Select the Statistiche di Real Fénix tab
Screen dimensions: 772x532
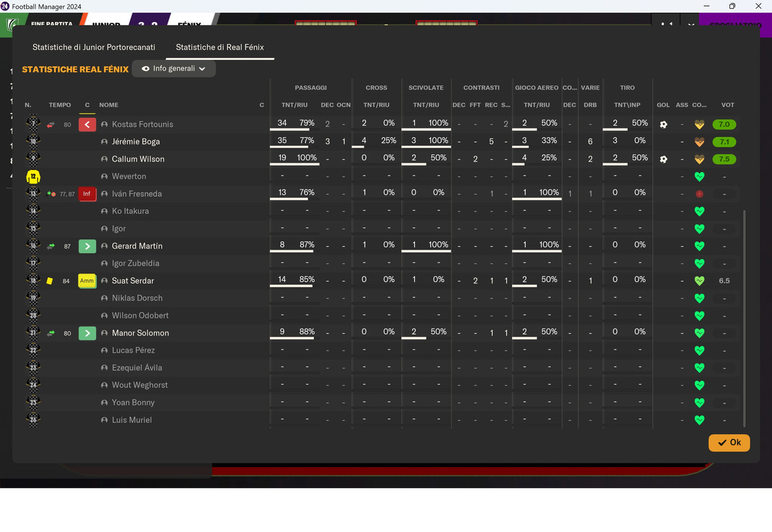point(220,47)
